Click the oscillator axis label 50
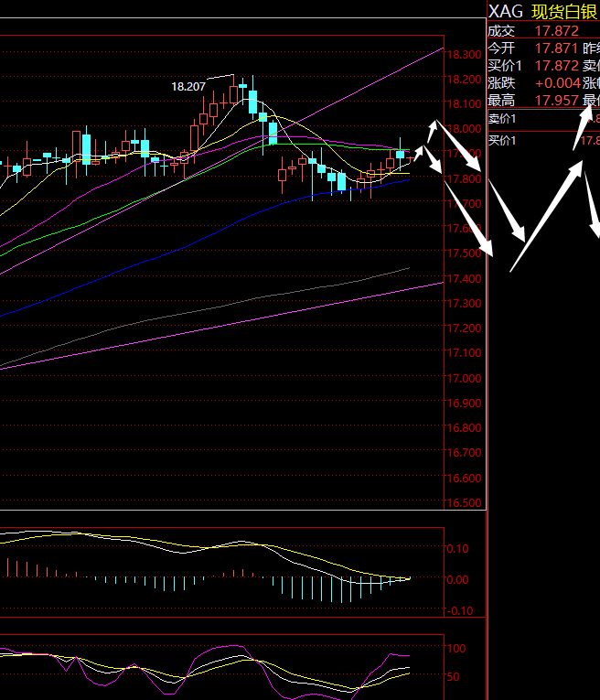 pos(454,677)
